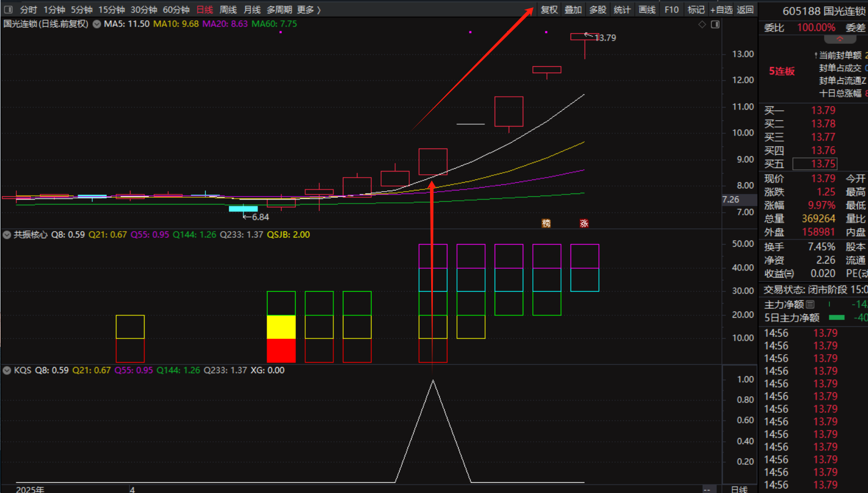Open the main chart indicator dropdown

point(97,24)
